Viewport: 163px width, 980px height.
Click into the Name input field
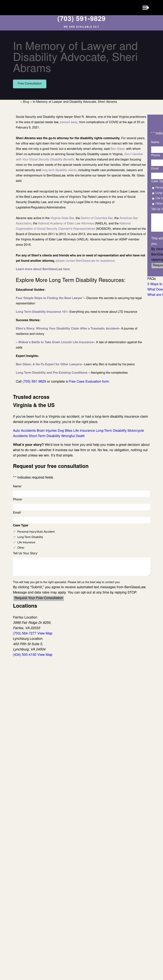pos(82,494)
